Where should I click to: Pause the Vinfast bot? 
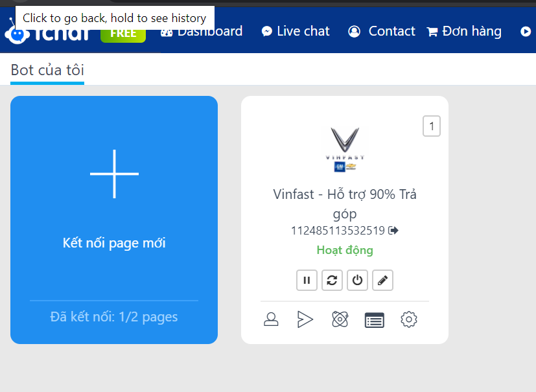(307, 281)
